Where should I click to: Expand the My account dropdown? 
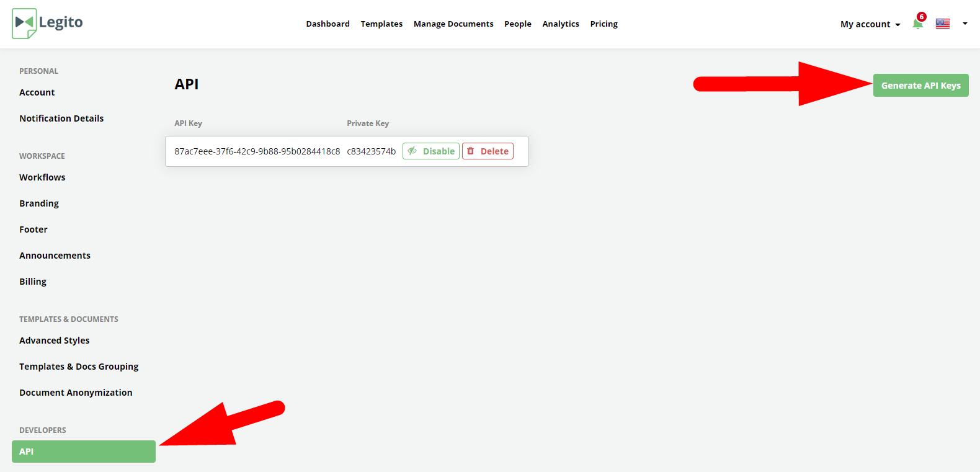[870, 24]
